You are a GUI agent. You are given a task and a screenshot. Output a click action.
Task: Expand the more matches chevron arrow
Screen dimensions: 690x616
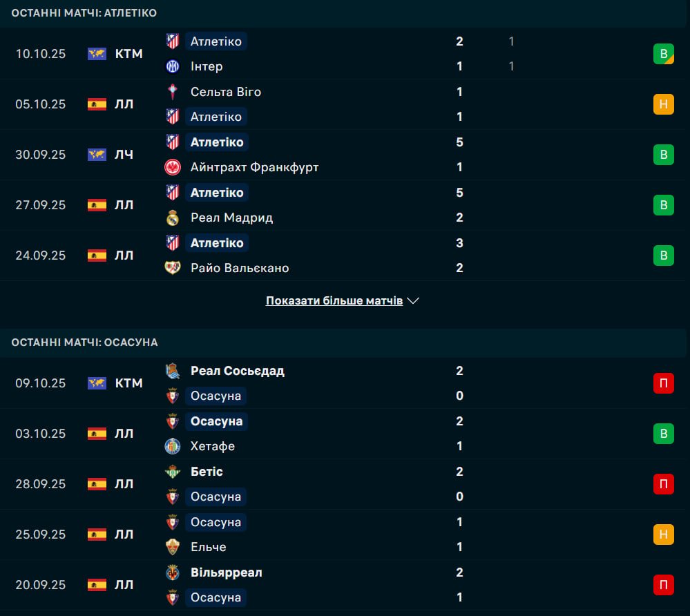tap(414, 301)
